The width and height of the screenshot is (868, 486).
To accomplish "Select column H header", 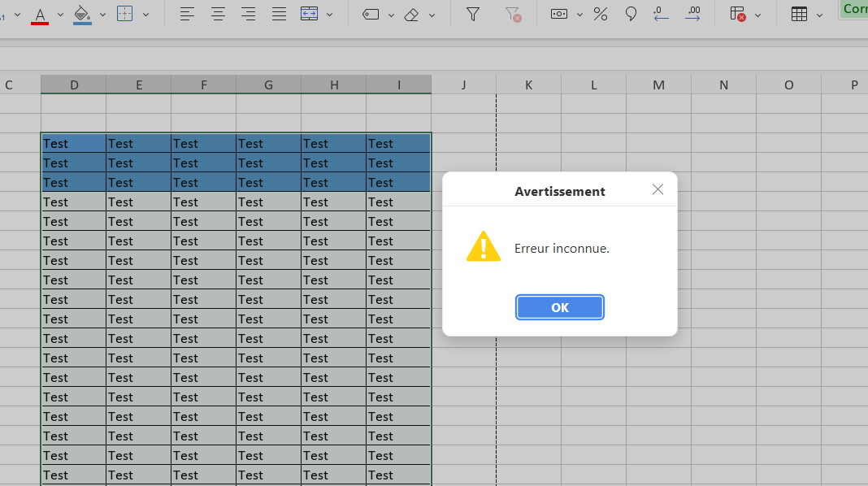I will [334, 85].
